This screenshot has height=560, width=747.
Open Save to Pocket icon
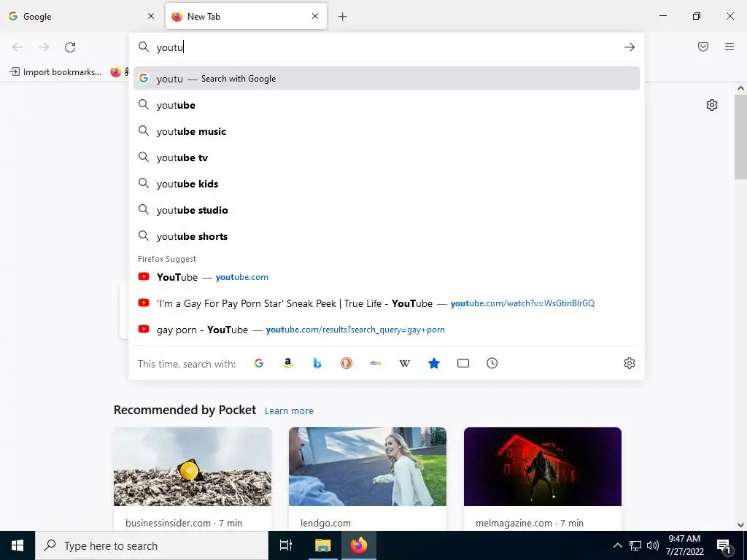(x=703, y=47)
